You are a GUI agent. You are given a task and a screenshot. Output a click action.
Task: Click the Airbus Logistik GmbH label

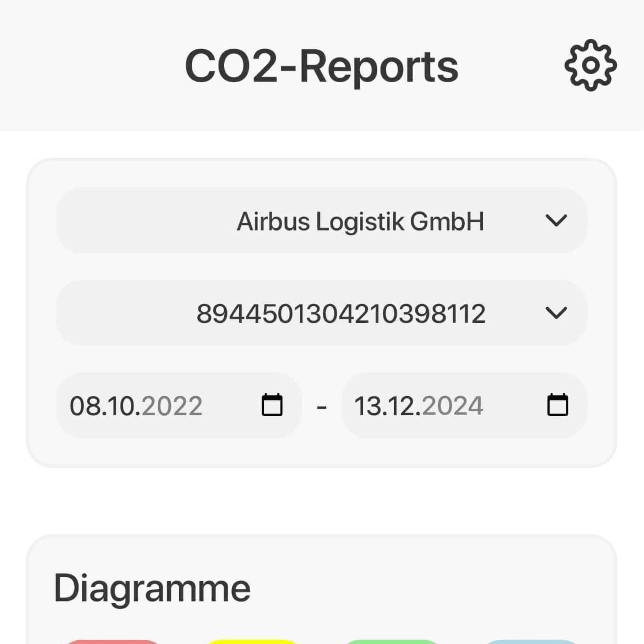360,220
